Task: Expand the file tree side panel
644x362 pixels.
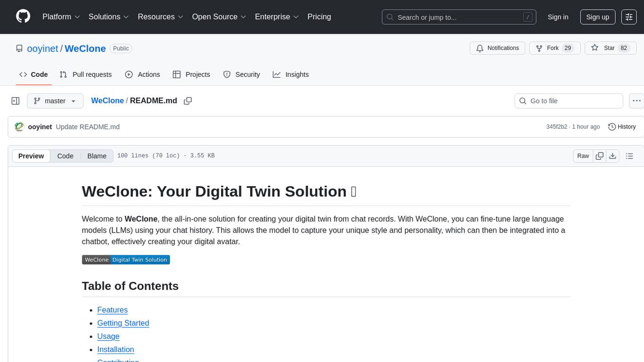Action: point(16,101)
